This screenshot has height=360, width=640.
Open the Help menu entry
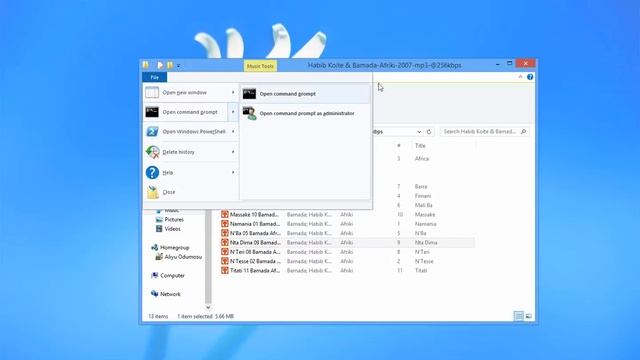click(190, 172)
